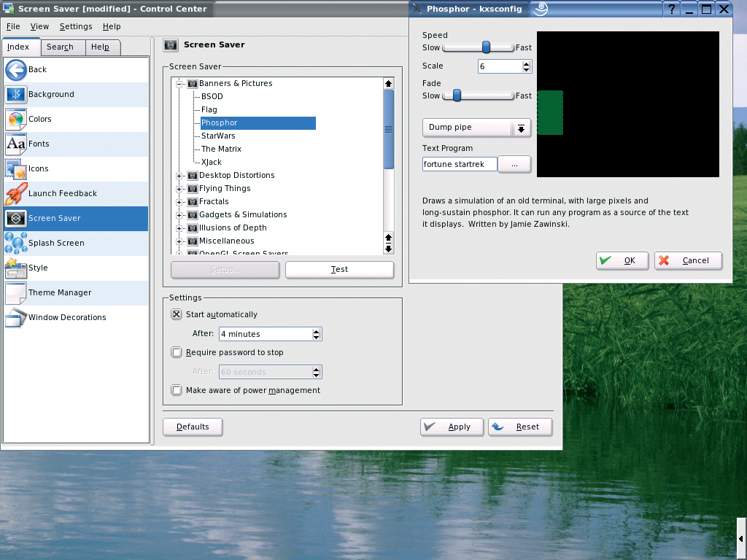Click the Screen Saver header icon
Image resolution: width=747 pixels, height=560 pixels.
tap(171, 44)
